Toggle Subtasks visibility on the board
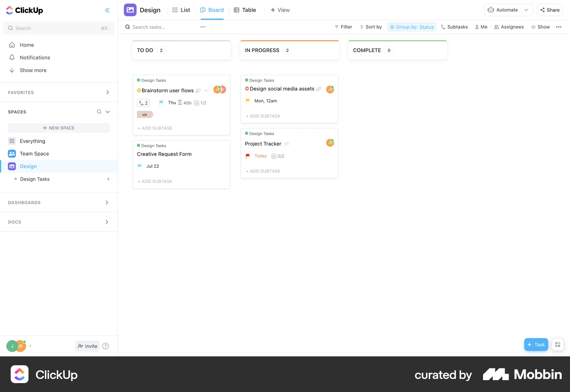The width and height of the screenshot is (570, 392). point(455,27)
